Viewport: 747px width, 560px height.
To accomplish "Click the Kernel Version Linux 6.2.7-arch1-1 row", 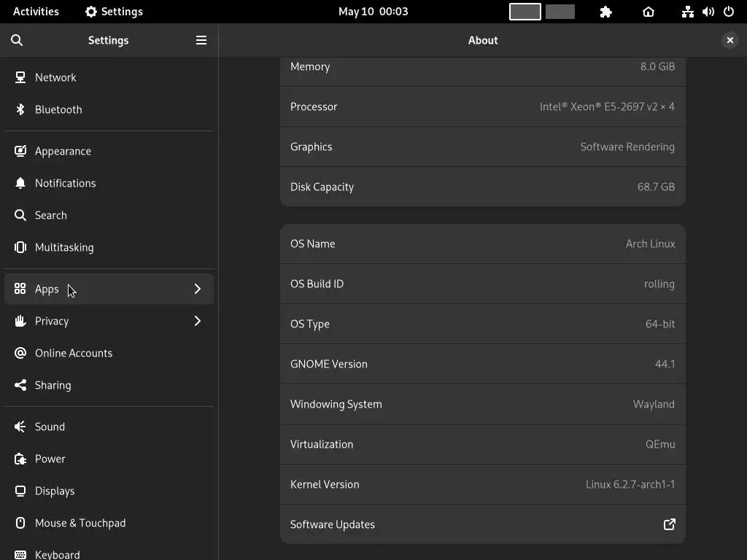I will coord(483,484).
